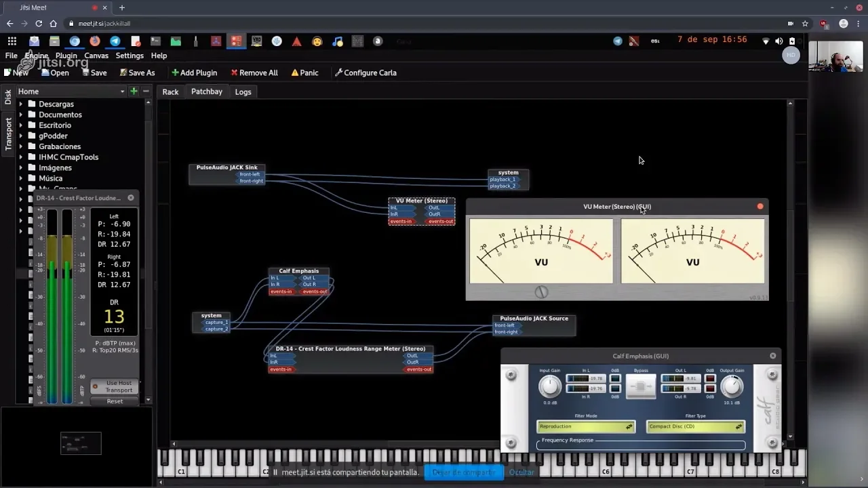
Task: Select the DR-14 Crest Factor patchbay node
Action: point(350,359)
